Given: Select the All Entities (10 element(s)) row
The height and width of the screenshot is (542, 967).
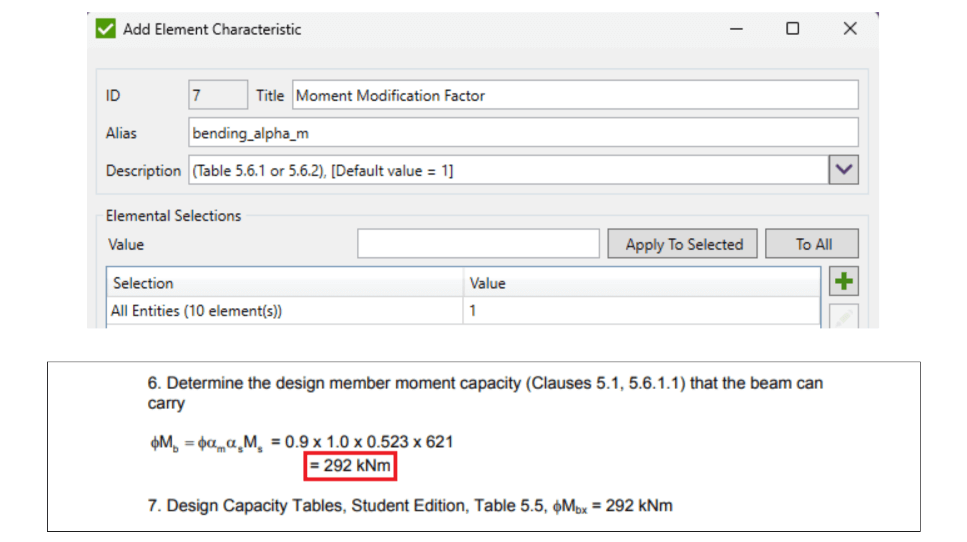Looking at the screenshot, I should pos(463,311).
